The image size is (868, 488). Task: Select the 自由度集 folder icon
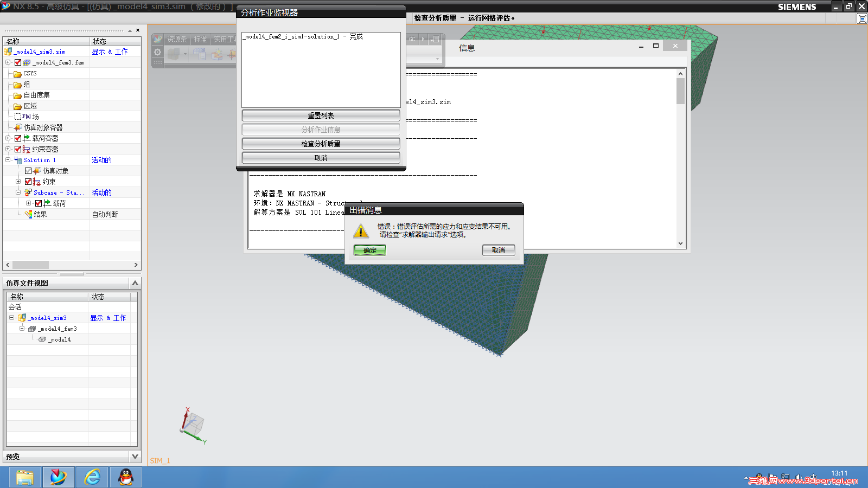(x=17, y=95)
